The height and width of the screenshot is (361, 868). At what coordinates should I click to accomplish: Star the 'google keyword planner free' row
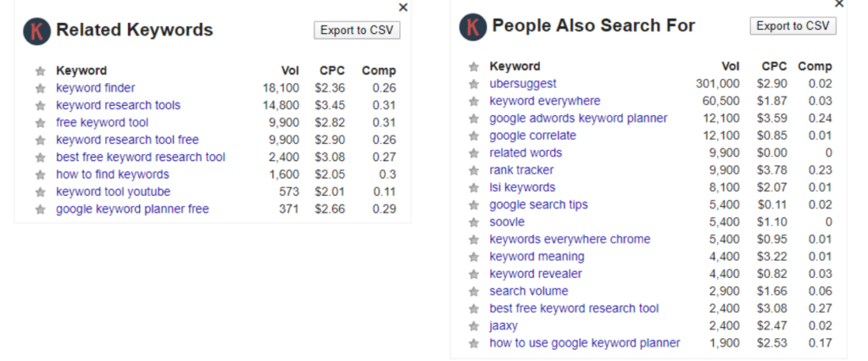[x=40, y=209]
